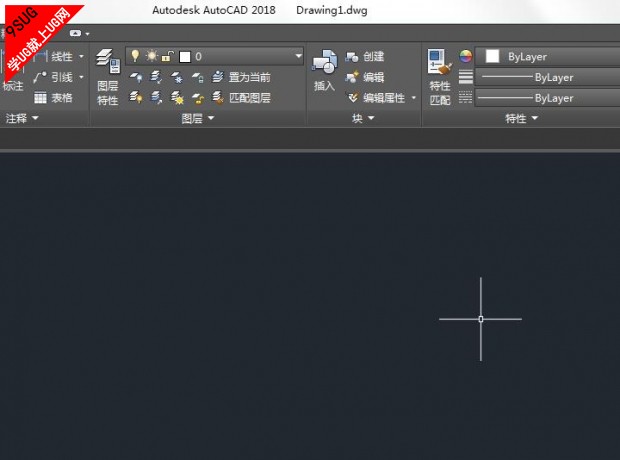Toggle the freeze sun icon in the layer dropdown

coord(151,56)
